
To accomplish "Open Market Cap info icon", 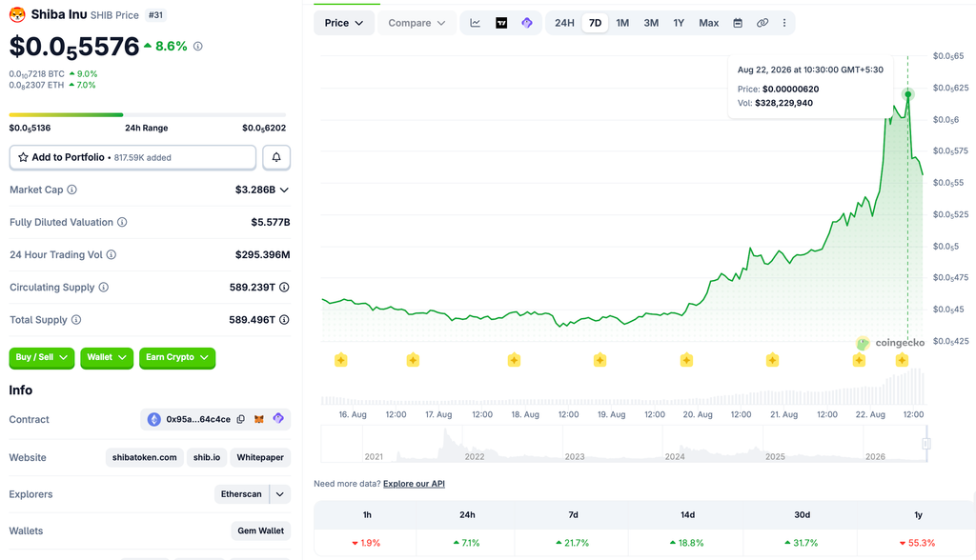I will click(72, 190).
